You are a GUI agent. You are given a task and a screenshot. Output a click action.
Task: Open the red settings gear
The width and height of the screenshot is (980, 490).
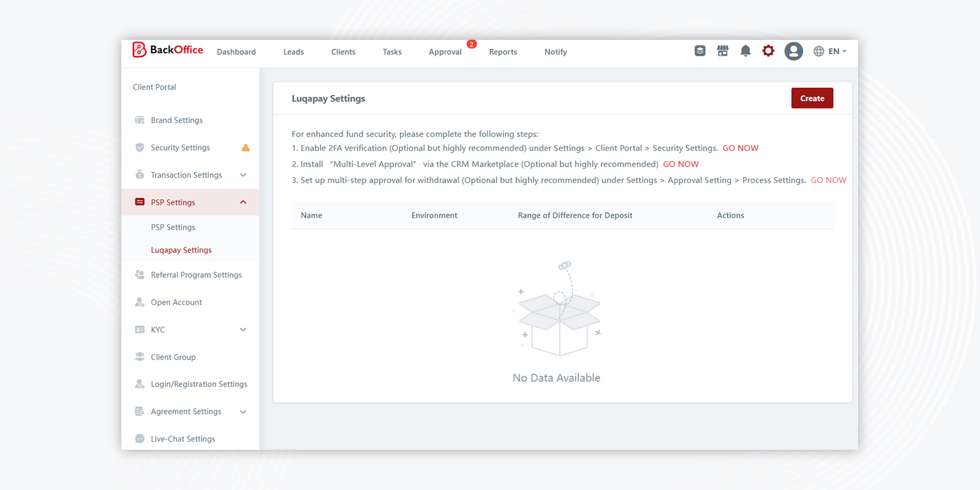click(768, 51)
